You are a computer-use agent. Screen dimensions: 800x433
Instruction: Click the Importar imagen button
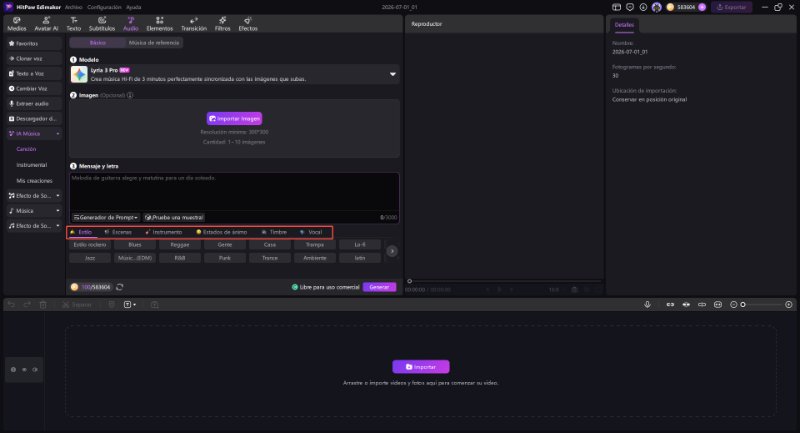point(234,118)
